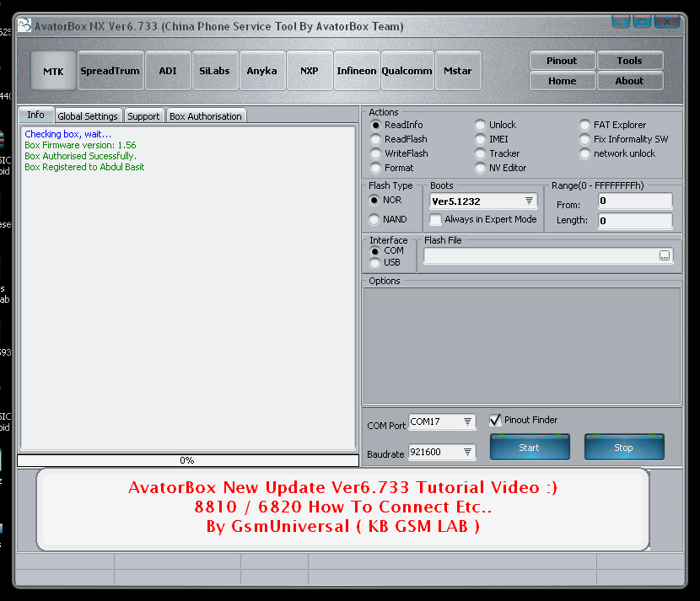Choose COM interface
The image size is (700, 601).
coord(386,250)
